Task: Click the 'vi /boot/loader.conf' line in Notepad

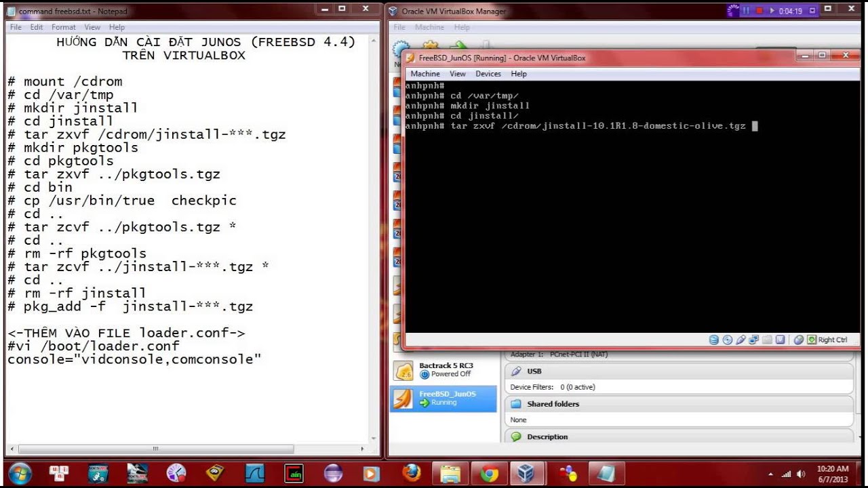Action: pyautogui.click(x=94, y=346)
